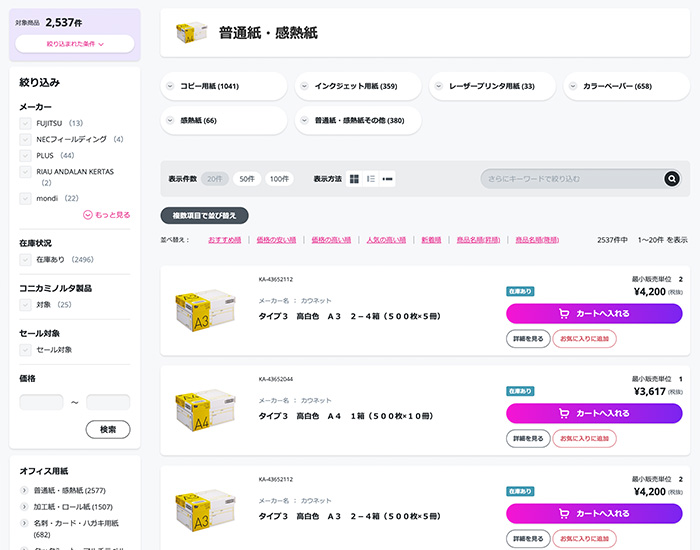Sort by 価格の高い順
The height and width of the screenshot is (550, 700).
pos(331,240)
